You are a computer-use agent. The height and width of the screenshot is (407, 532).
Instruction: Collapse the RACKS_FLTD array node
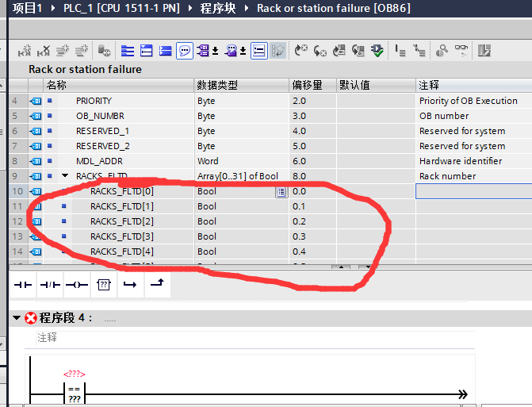[65, 176]
